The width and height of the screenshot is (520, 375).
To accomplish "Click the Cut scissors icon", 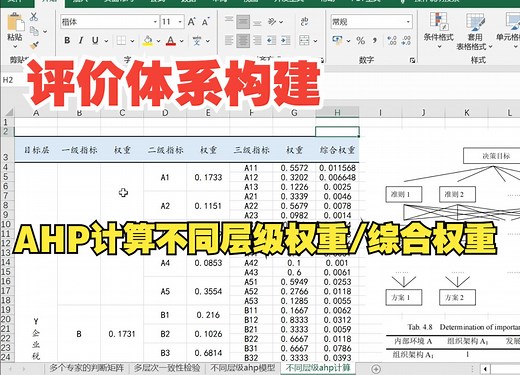I will (x=34, y=17).
